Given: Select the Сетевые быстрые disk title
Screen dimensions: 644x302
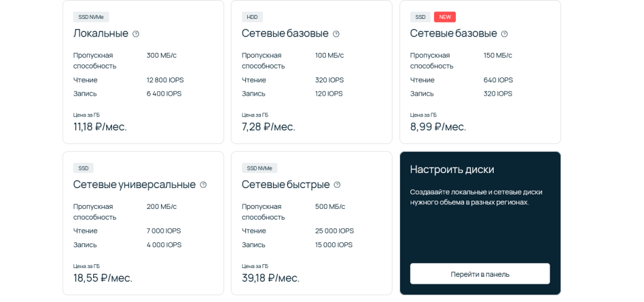Looking at the screenshot, I should 286,184.
